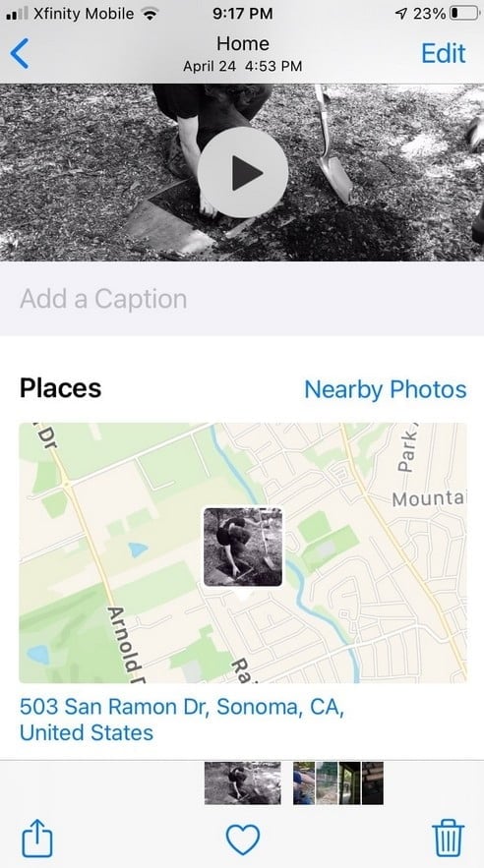Tap the Add a Caption field
The height and width of the screenshot is (868, 484).
242,299
